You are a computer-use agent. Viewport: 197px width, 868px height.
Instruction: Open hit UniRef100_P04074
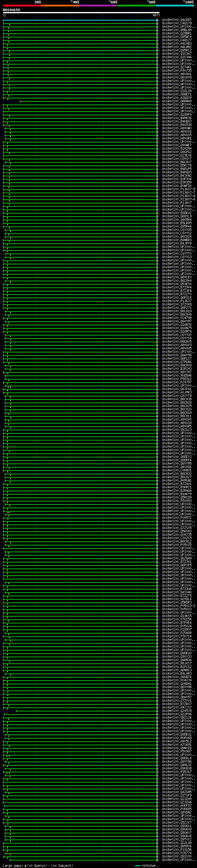(176, 680)
